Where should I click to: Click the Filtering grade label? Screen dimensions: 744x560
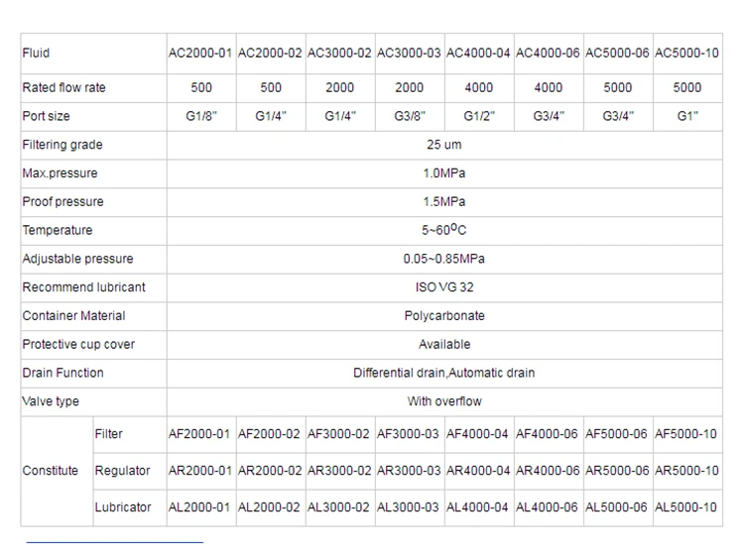[x=62, y=145]
